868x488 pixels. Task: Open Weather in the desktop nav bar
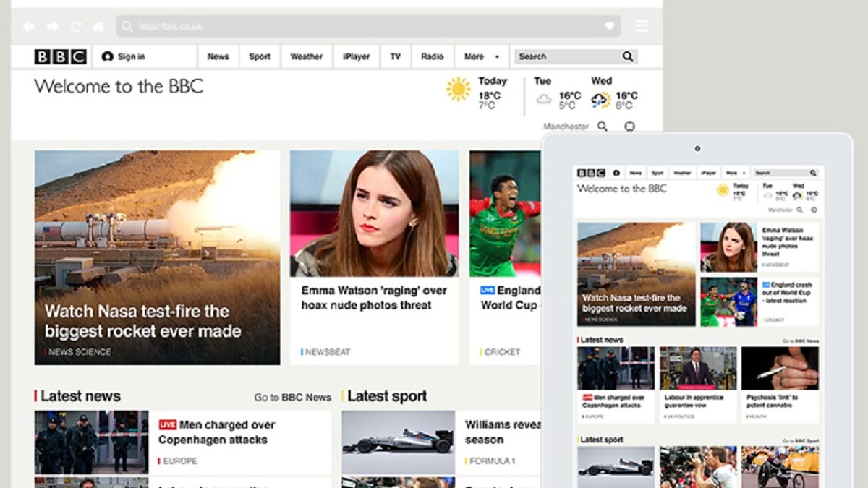point(307,56)
